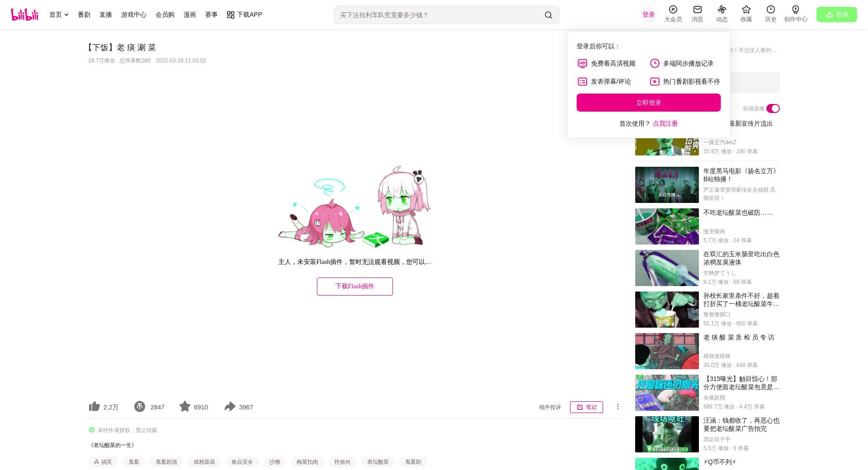Click the 登录 avatar button

648,14
